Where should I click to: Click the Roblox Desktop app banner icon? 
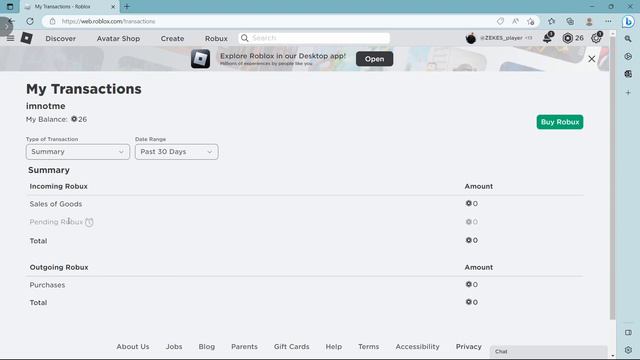click(x=200, y=59)
